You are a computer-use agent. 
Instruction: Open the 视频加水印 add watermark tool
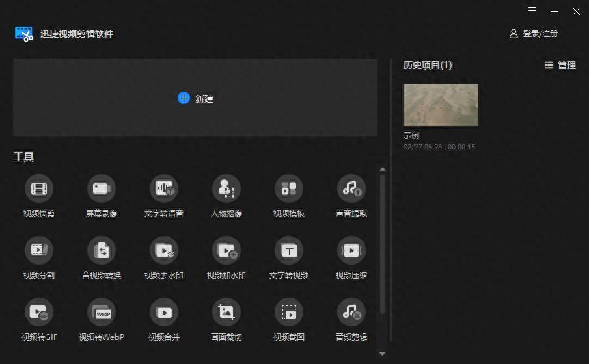click(226, 250)
